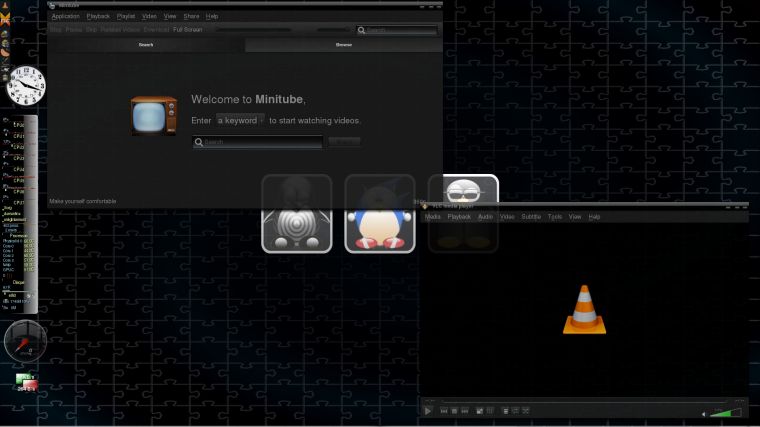Image resolution: width=760 pixels, height=427 pixels.
Task: Open the 'a keyword' dropdown
Action: click(x=240, y=120)
